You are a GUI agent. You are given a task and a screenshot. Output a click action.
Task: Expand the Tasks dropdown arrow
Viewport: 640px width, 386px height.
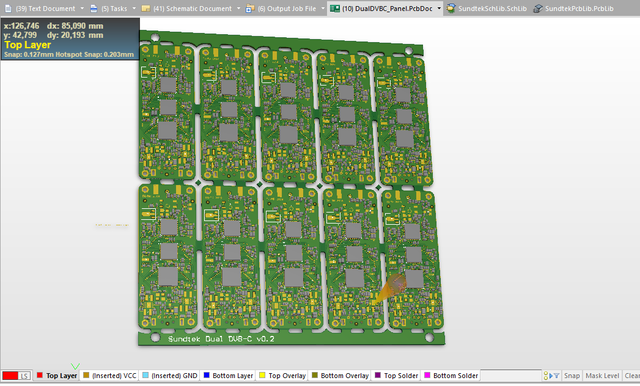click(134, 8)
